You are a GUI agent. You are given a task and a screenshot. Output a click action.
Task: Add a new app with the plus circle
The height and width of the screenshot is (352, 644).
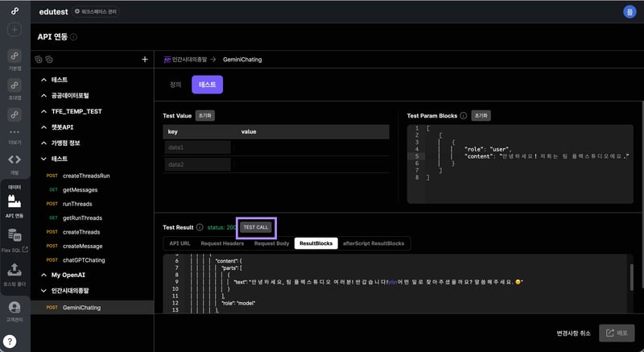[x=14, y=30]
